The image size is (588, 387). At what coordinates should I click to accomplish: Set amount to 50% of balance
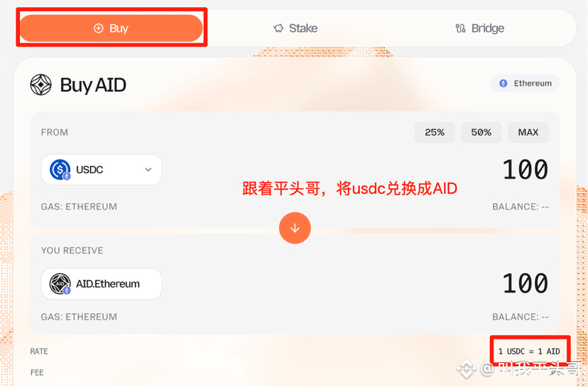tap(481, 132)
